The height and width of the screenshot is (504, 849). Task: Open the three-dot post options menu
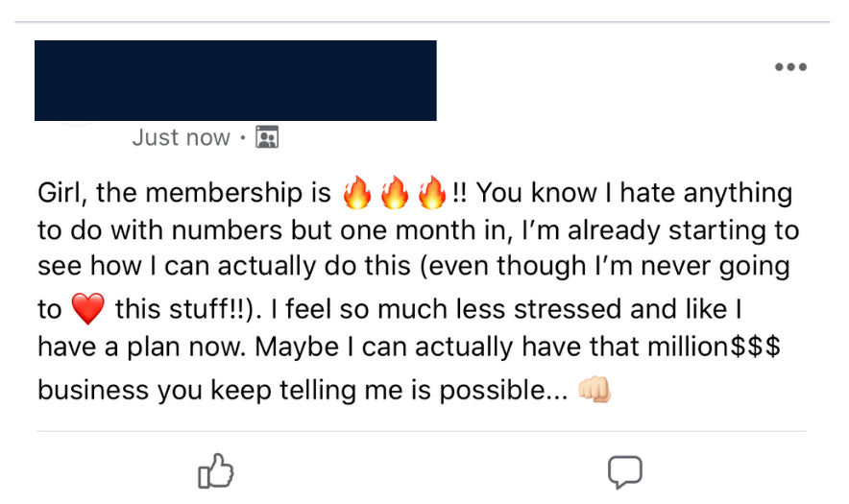pyautogui.click(x=790, y=67)
